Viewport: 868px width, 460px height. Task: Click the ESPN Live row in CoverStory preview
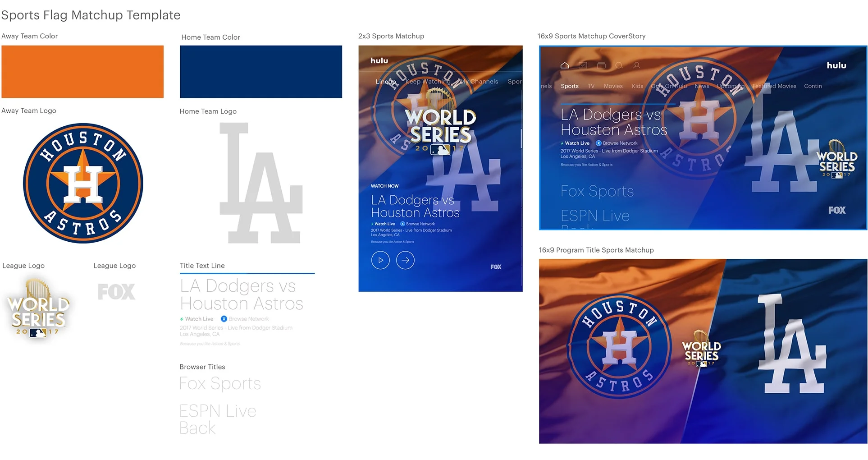tap(595, 216)
